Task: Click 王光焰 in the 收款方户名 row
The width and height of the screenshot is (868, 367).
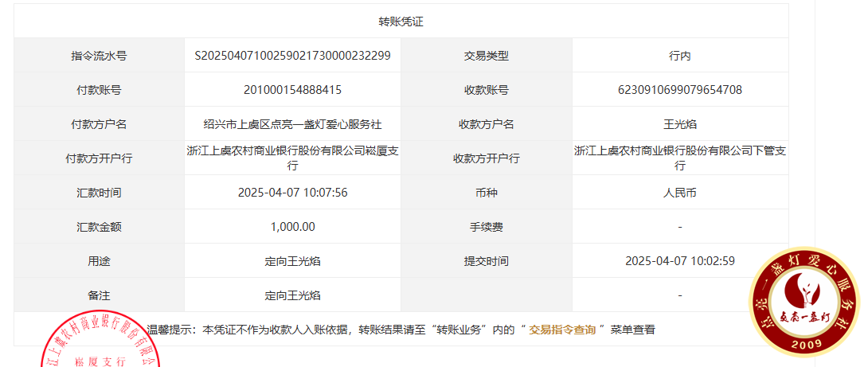Action: pyautogui.click(x=679, y=124)
